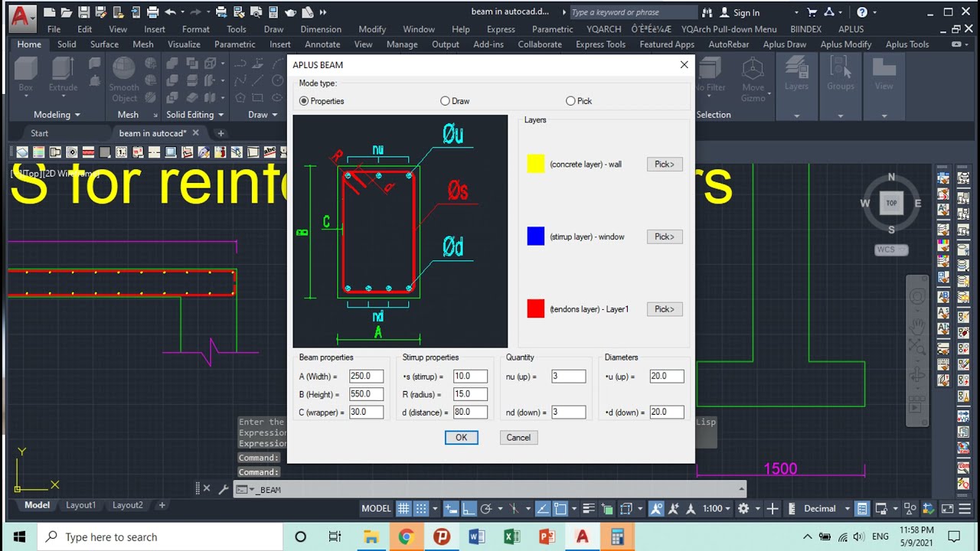Click the Undo arrow icon

(x=170, y=12)
